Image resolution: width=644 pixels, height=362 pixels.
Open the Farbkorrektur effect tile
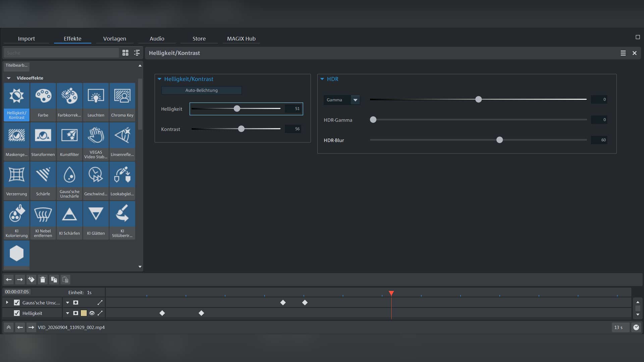pos(69,102)
